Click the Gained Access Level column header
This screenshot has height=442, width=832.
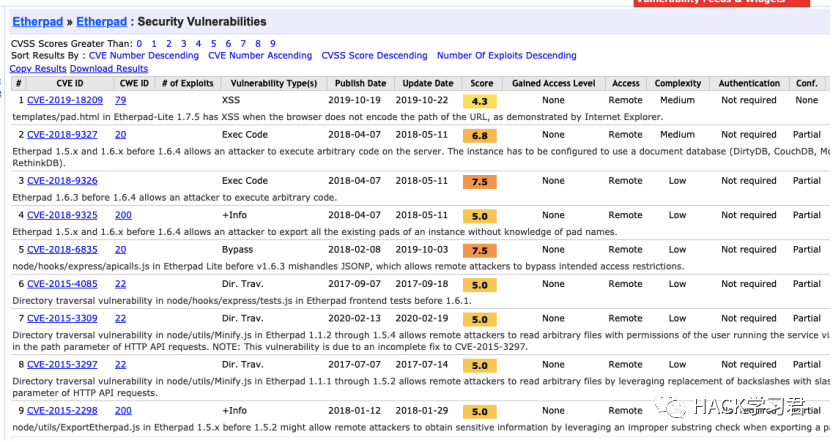pyautogui.click(x=553, y=83)
